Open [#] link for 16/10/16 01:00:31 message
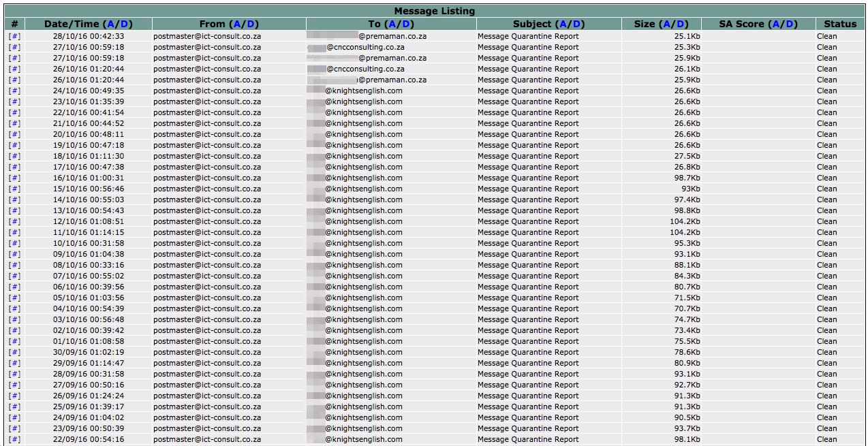Viewport: 868px width, 446px height. [x=14, y=178]
